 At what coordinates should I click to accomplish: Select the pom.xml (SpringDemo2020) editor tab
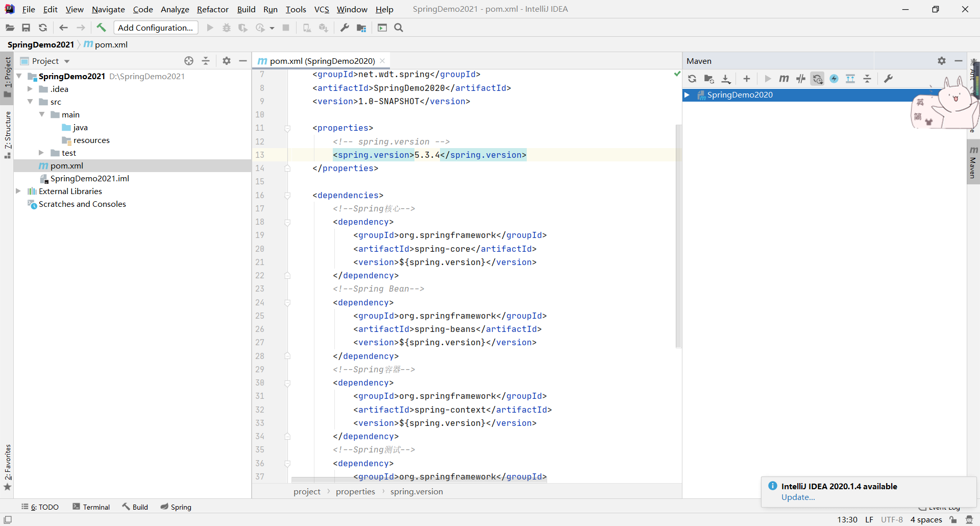point(322,61)
